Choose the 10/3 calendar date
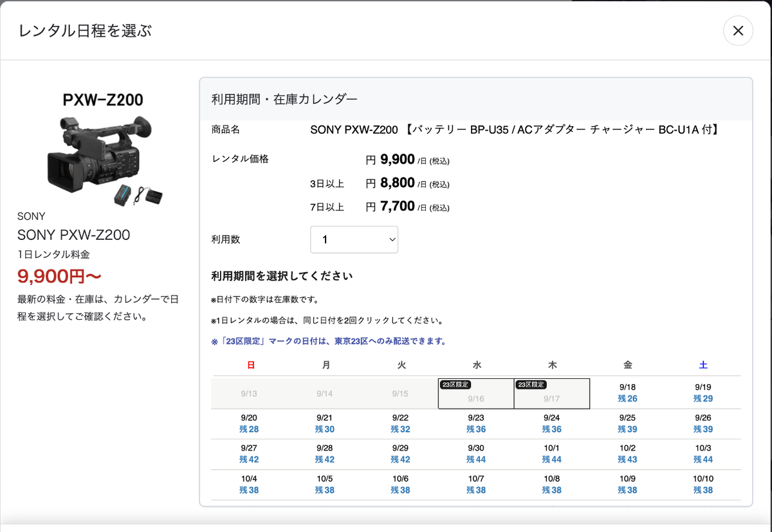 click(703, 454)
